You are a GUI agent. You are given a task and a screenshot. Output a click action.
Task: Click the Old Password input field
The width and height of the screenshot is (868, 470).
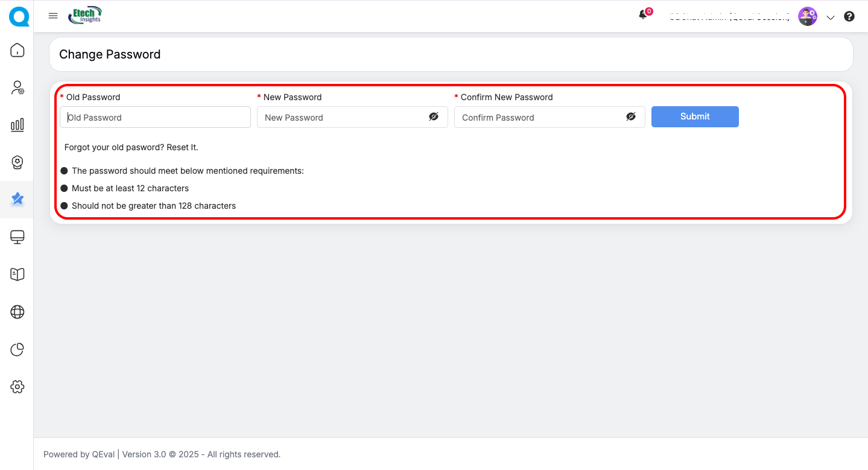pyautogui.click(x=155, y=117)
